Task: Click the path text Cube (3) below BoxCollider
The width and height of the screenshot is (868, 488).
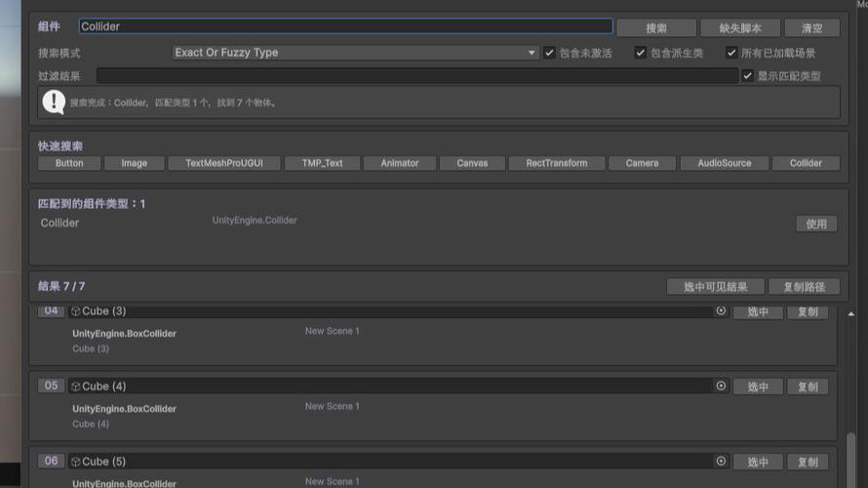Action: pyautogui.click(x=91, y=349)
